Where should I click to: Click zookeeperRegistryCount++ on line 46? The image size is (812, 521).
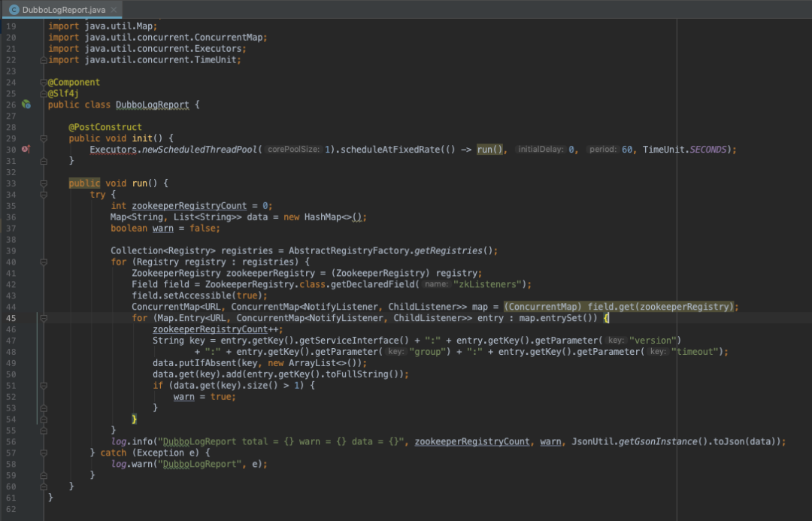(215, 329)
